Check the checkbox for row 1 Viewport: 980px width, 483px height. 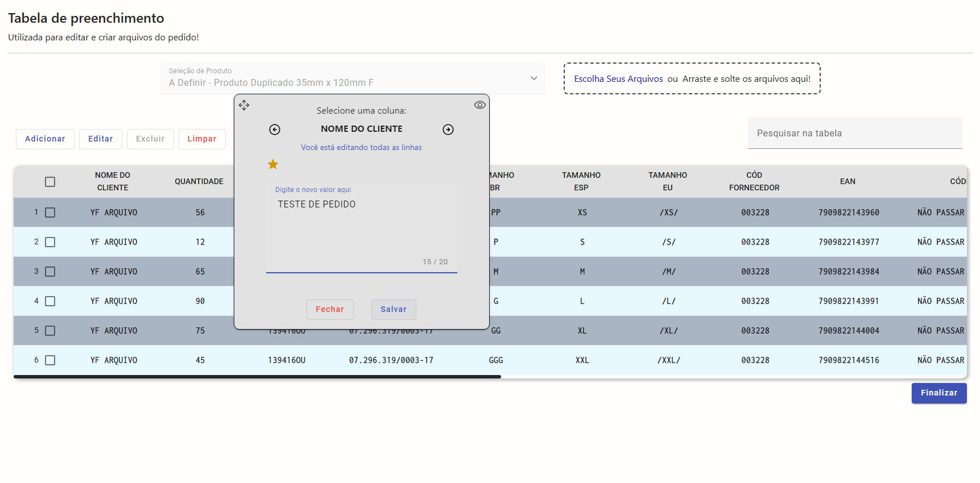50,213
